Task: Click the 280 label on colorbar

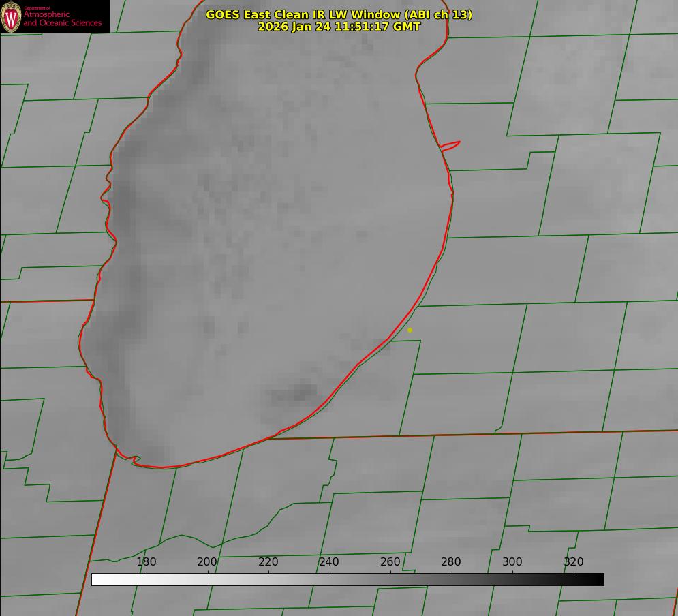Action: (451, 561)
